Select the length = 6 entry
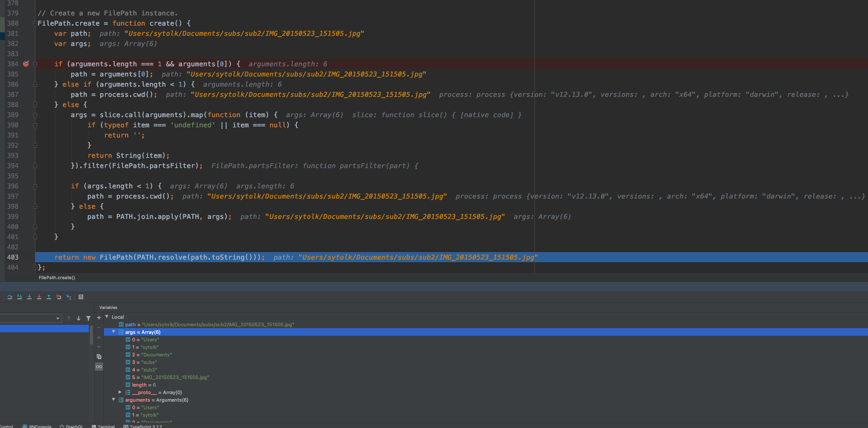The height and width of the screenshot is (428, 868). [x=486, y=385]
